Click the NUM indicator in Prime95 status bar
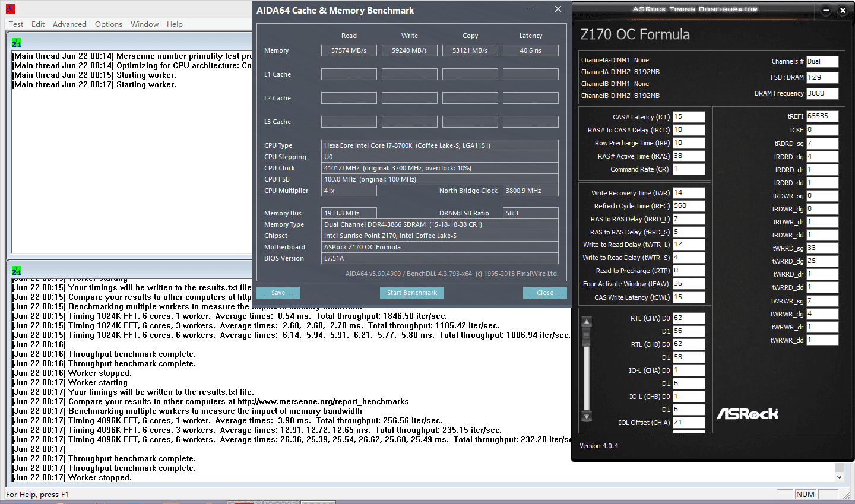Image resolution: width=855 pixels, height=504 pixels. [x=805, y=494]
